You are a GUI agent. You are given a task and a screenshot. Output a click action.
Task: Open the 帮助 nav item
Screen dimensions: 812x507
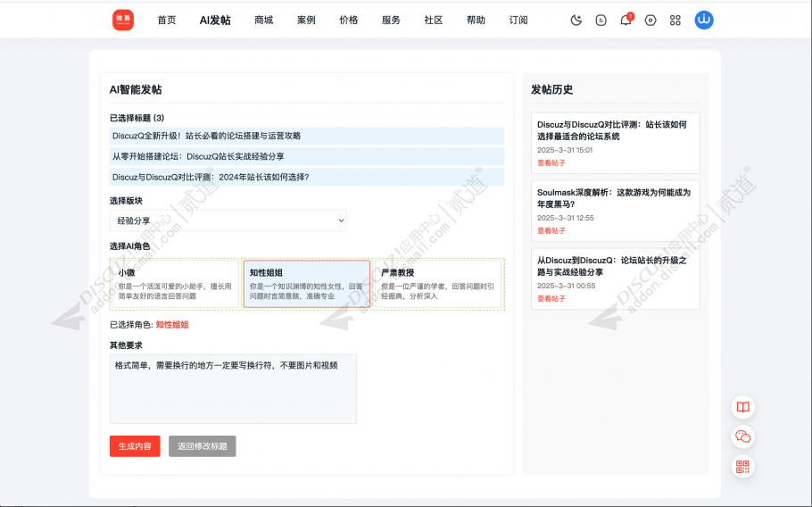click(476, 21)
